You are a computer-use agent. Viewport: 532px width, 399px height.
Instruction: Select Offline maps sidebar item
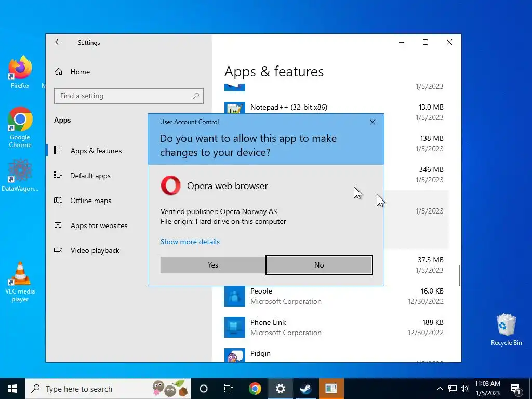(90, 201)
